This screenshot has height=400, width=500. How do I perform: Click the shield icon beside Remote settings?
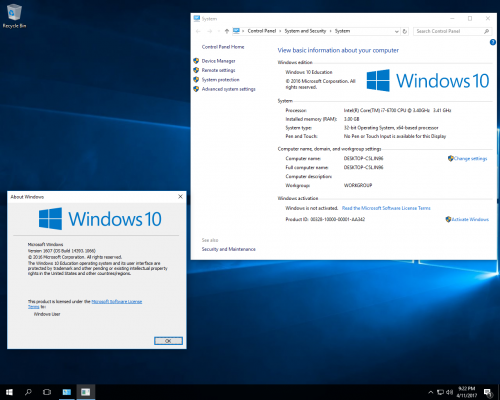point(196,70)
